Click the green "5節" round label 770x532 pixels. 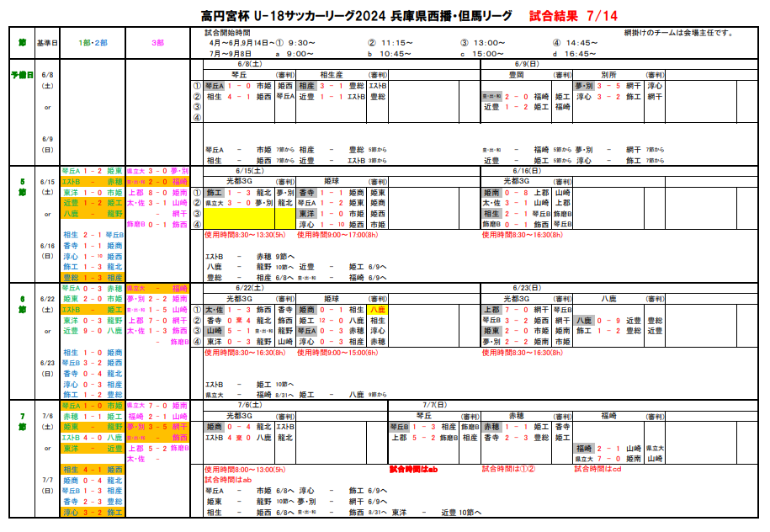22,187
